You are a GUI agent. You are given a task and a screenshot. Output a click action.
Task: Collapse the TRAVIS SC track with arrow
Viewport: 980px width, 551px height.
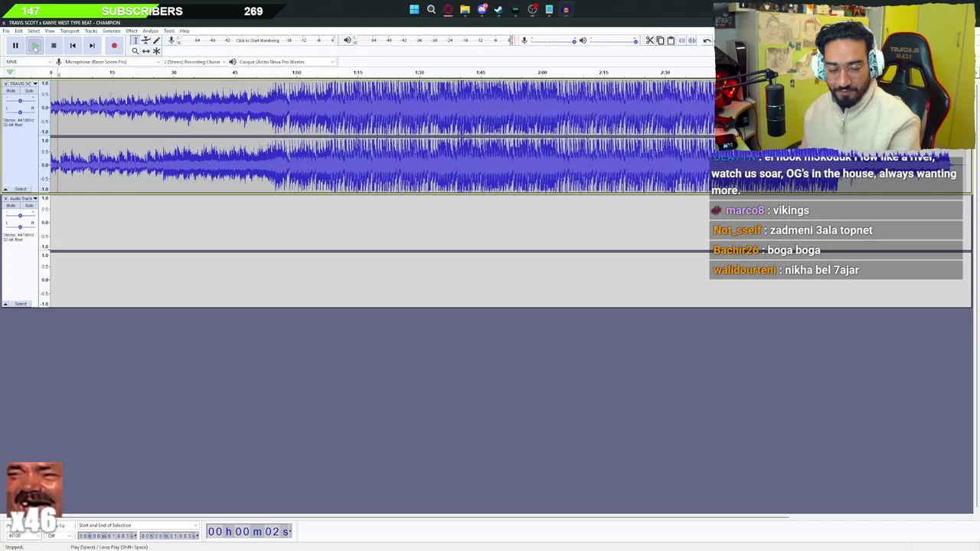5,189
